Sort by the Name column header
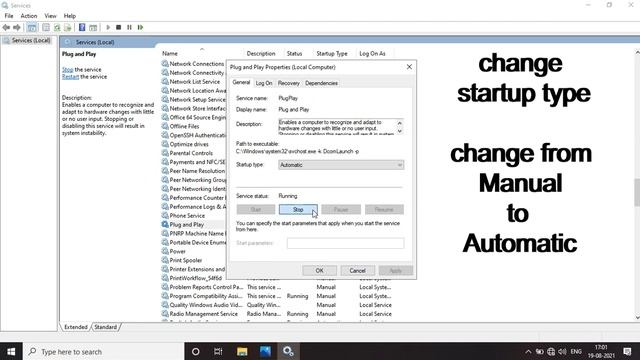This screenshot has height=360, width=640. [170, 53]
